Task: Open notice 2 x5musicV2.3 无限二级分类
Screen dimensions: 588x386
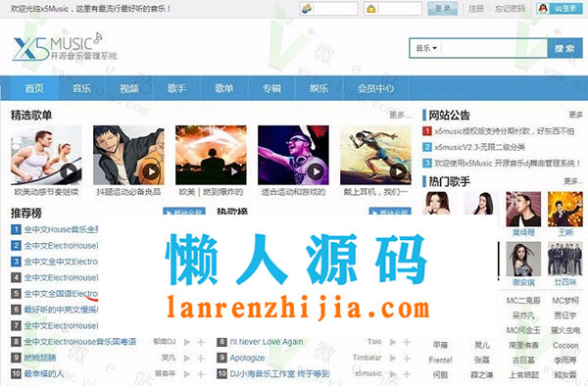Action: (x=479, y=147)
